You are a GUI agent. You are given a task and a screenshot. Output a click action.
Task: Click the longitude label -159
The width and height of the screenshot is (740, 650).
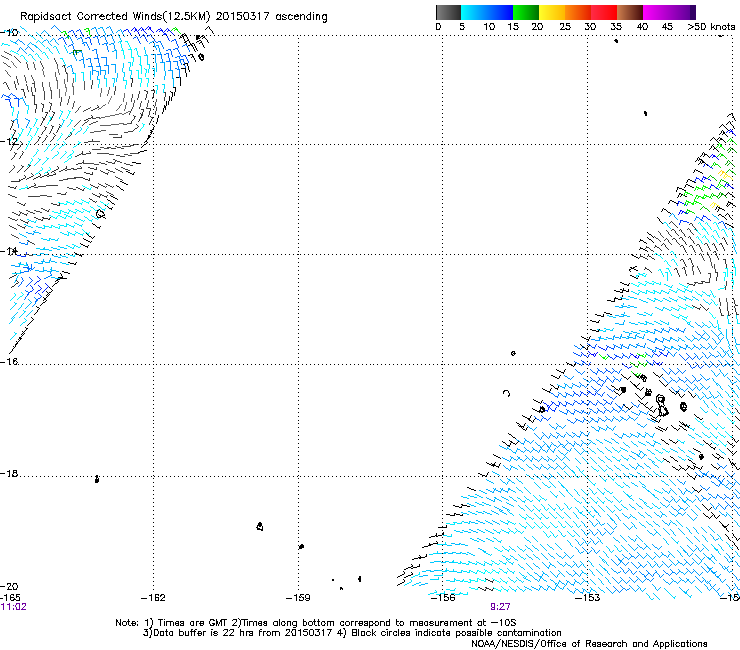[298, 598]
